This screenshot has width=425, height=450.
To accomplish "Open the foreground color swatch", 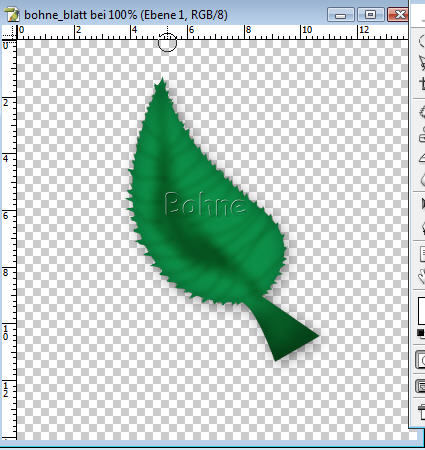I will (422, 311).
